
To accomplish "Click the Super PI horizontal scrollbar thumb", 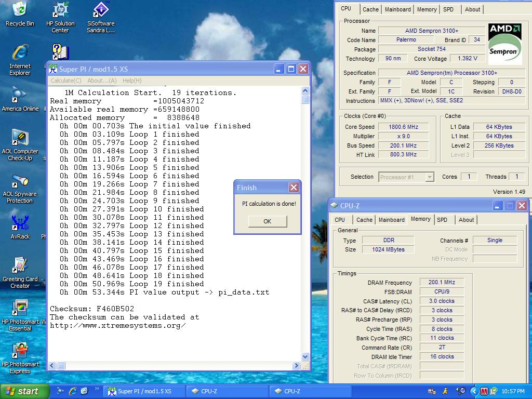I will click(x=61, y=366).
